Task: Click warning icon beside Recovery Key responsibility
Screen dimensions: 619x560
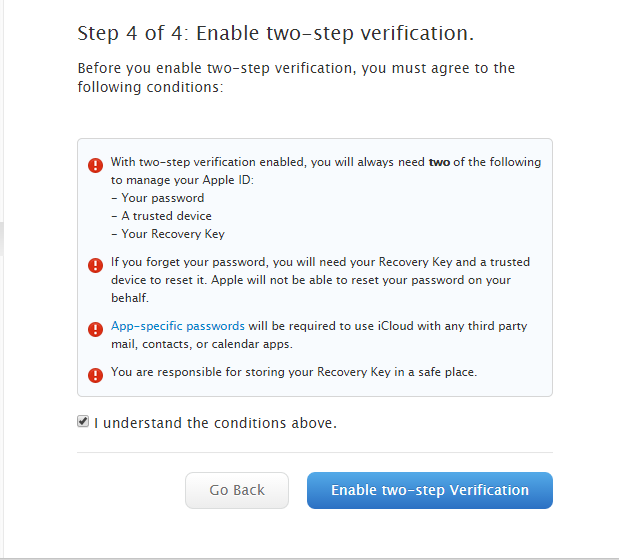Action: (95, 375)
